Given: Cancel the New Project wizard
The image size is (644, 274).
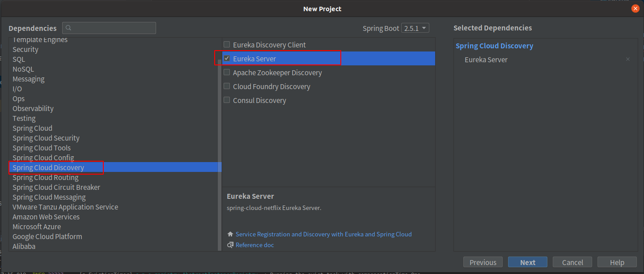Looking at the screenshot, I should (x=572, y=262).
